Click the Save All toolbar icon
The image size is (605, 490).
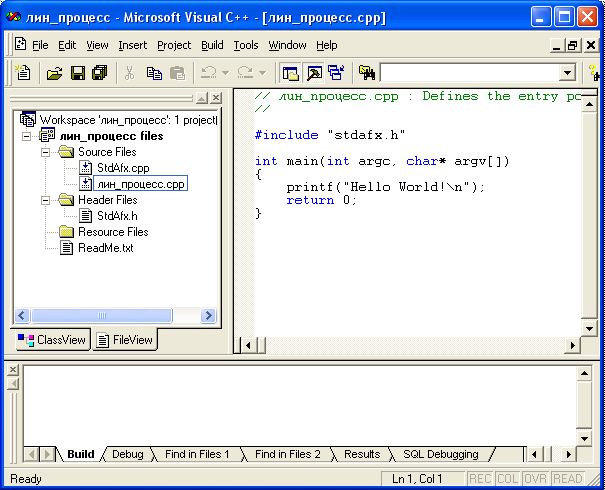[x=100, y=73]
